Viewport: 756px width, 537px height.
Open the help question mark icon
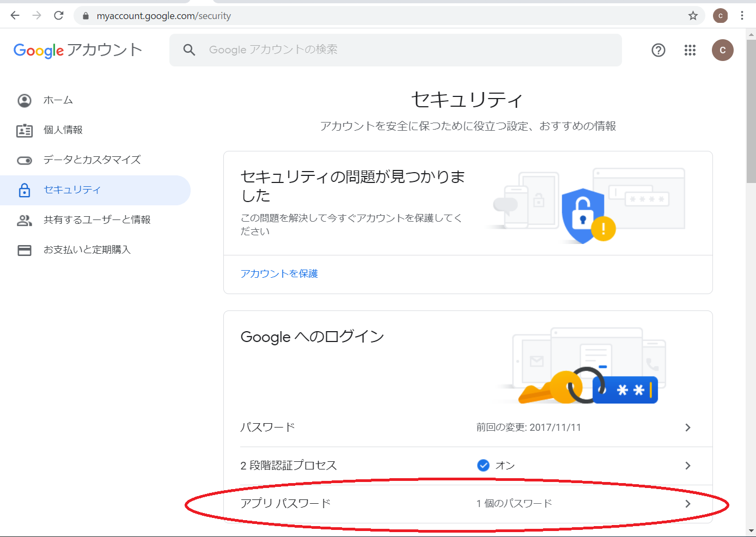pyautogui.click(x=658, y=50)
